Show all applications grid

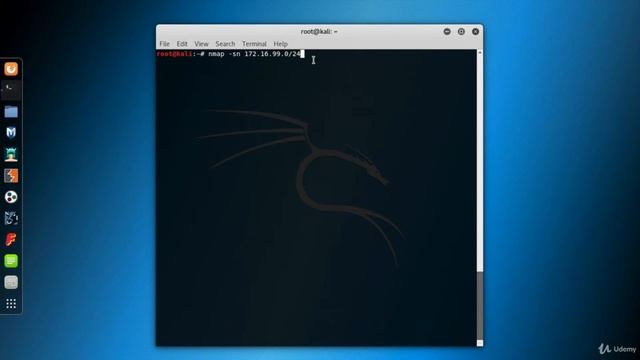11,303
